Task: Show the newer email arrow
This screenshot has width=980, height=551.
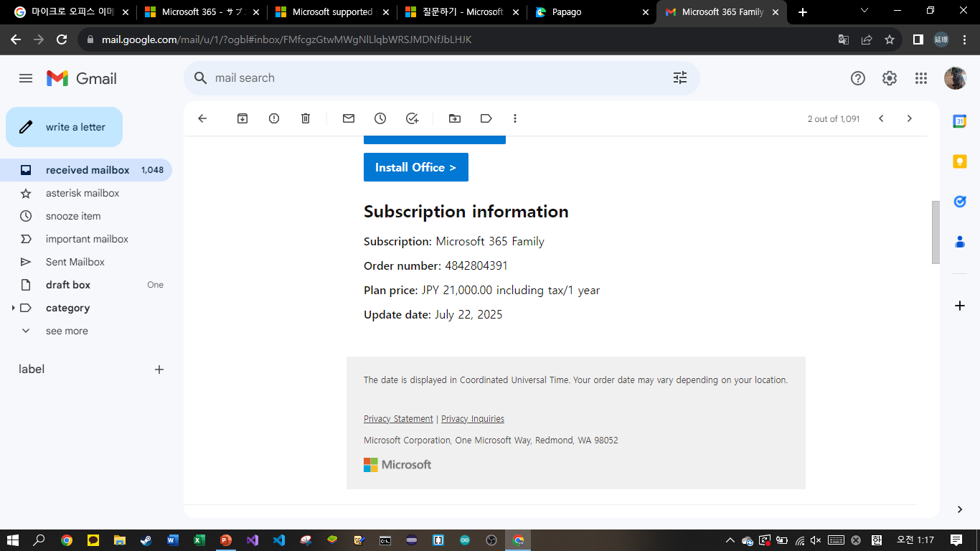Action: 881,118
